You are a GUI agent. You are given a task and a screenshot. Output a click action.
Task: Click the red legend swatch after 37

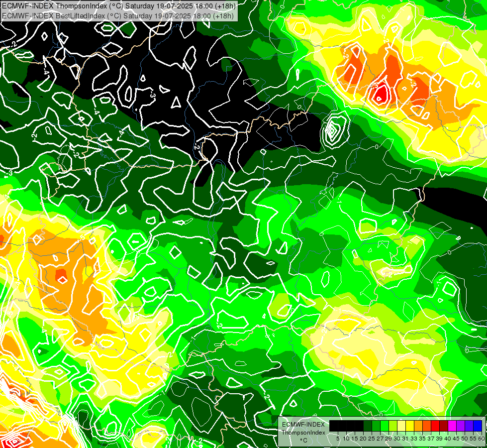coord(435,426)
